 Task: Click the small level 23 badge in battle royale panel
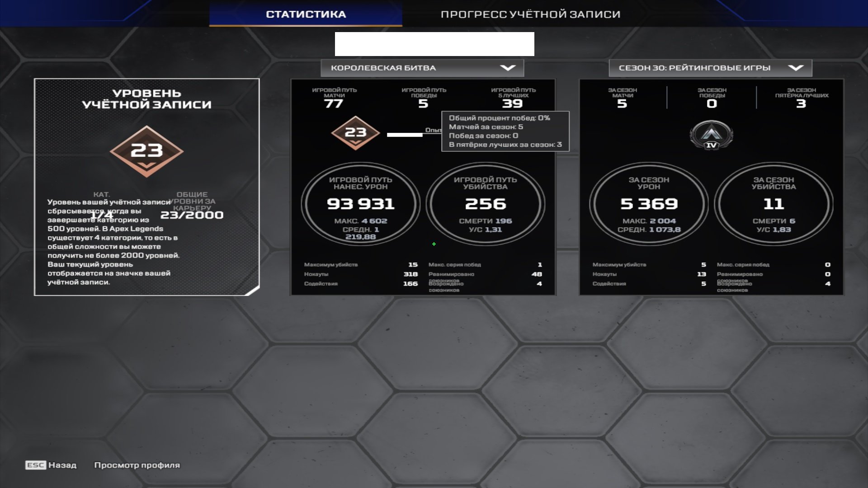coord(355,133)
